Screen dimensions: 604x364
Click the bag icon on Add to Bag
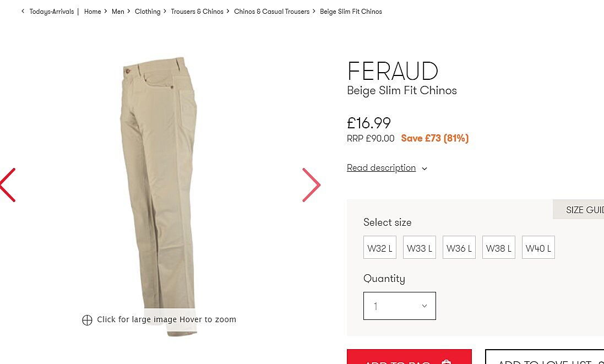[447, 361]
